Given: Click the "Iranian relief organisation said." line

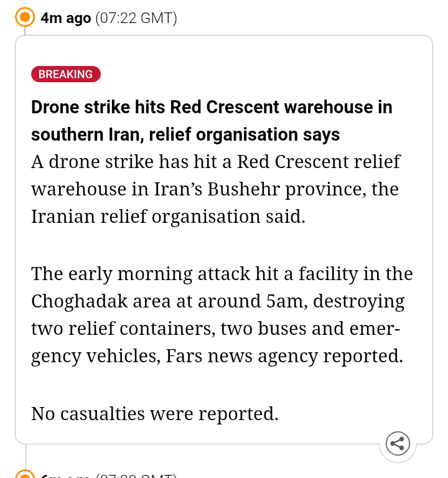Looking at the screenshot, I should click(x=168, y=216).
